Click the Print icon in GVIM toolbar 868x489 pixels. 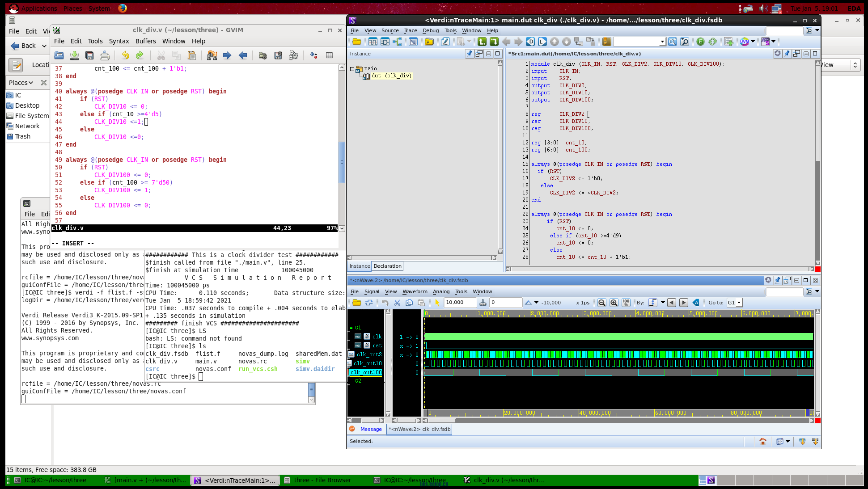click(x=104, y=55)
